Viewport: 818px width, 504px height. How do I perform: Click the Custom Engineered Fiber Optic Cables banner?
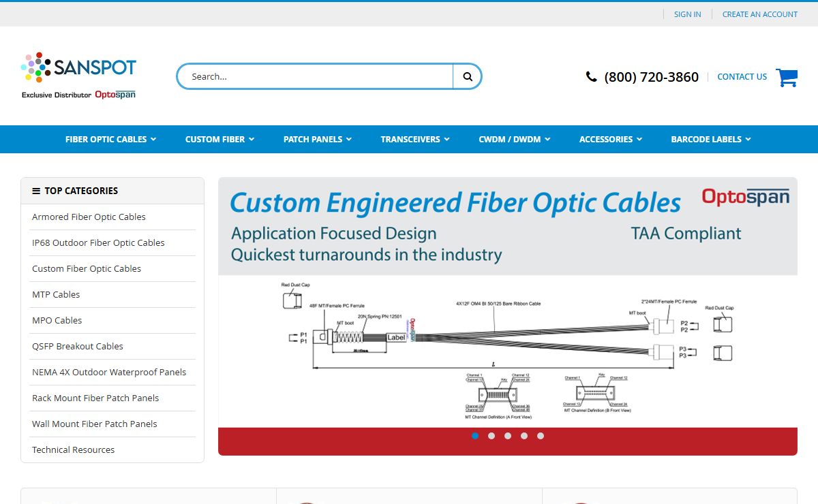point(508,316)
